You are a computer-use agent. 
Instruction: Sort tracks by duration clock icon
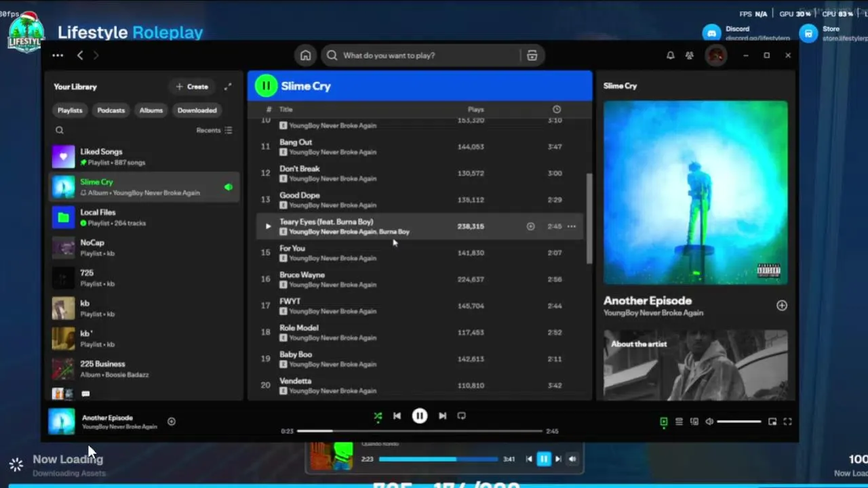(557, 109)
